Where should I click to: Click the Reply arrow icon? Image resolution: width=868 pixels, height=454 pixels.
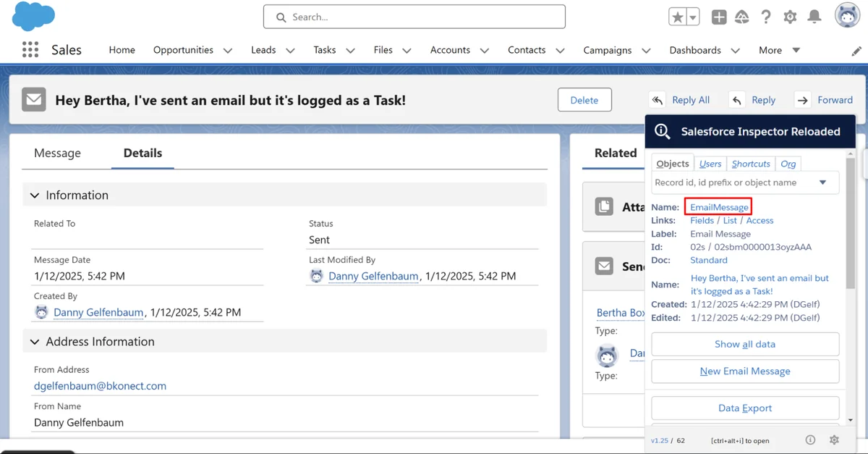pyautogui.click(x=736, y=100)
